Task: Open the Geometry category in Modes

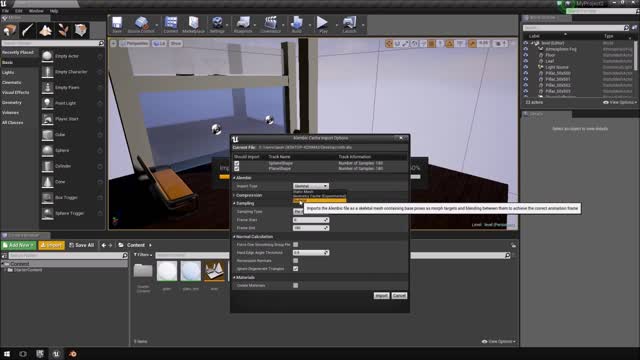Action: click(x=12, y=102)
